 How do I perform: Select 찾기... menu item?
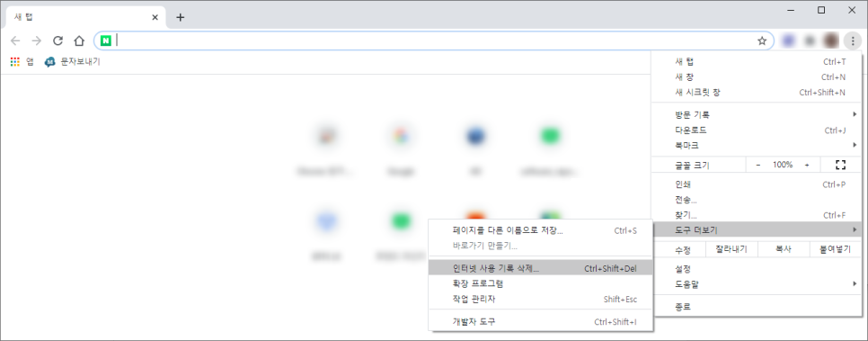tap(757, 215)
